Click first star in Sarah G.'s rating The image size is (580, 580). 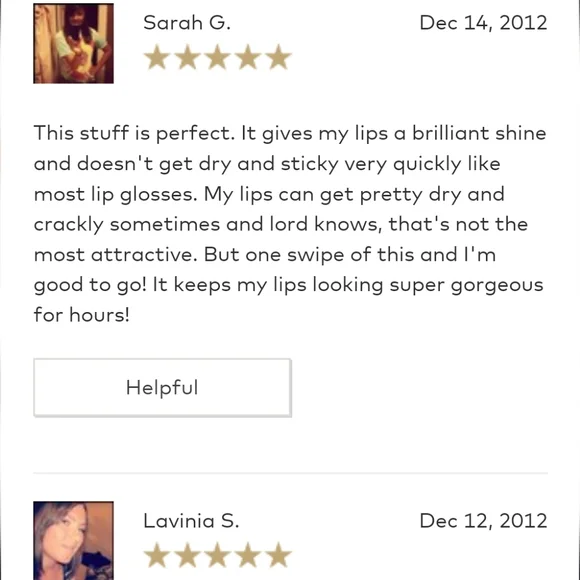tap(157, 57)
